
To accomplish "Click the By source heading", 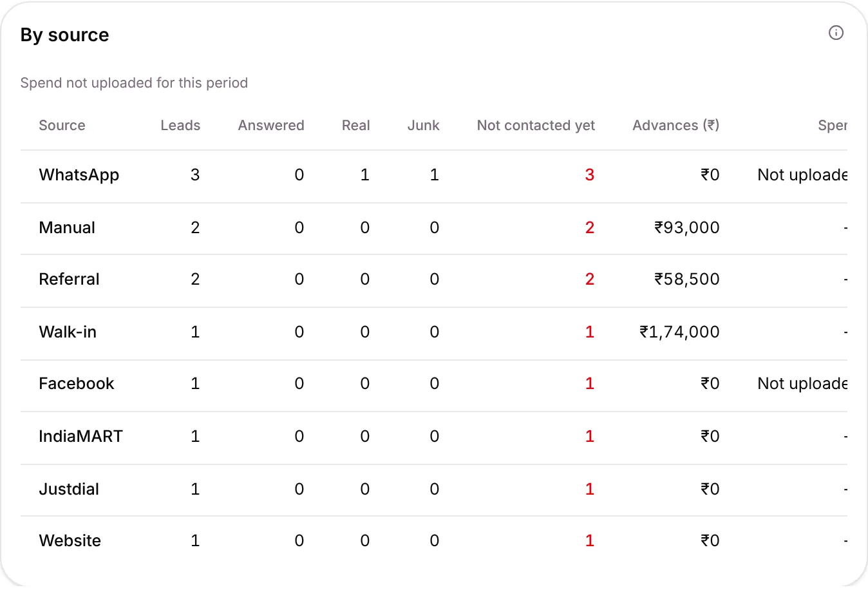I will 64,35.
